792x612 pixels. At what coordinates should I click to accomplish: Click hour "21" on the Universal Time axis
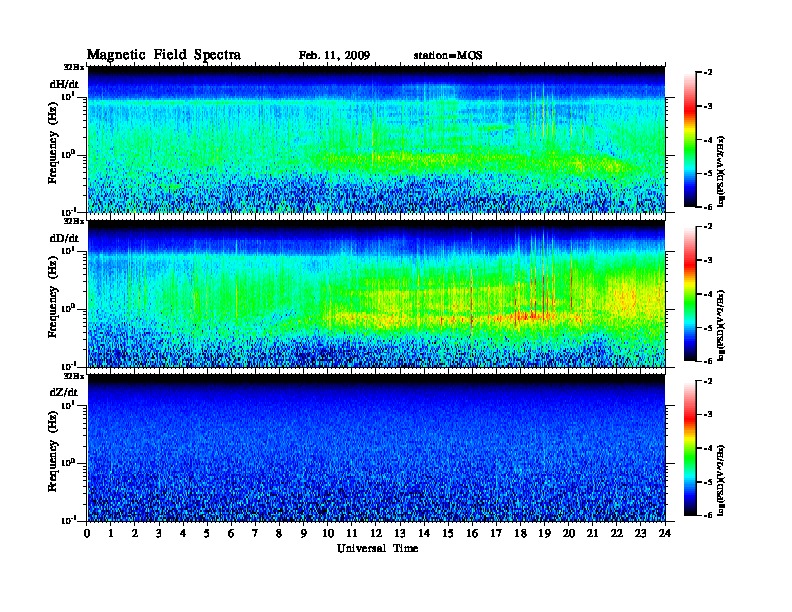[x=592, y=533]
